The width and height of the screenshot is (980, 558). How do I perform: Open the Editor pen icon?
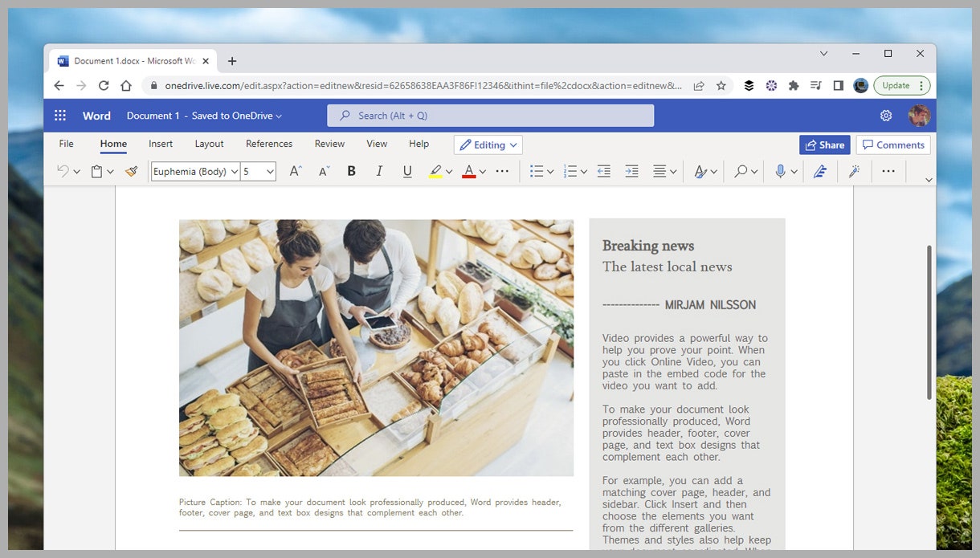point(820,171)
